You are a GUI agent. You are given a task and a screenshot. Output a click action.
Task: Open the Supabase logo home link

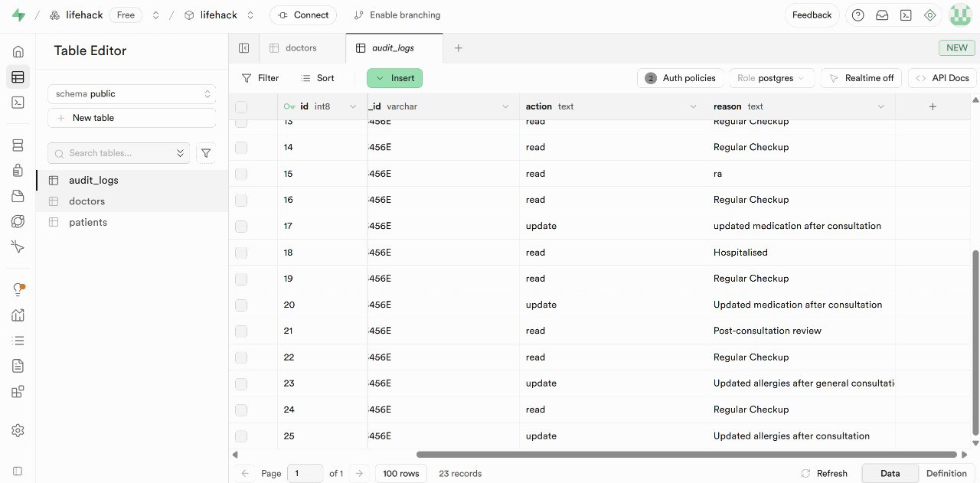(18, 15)
